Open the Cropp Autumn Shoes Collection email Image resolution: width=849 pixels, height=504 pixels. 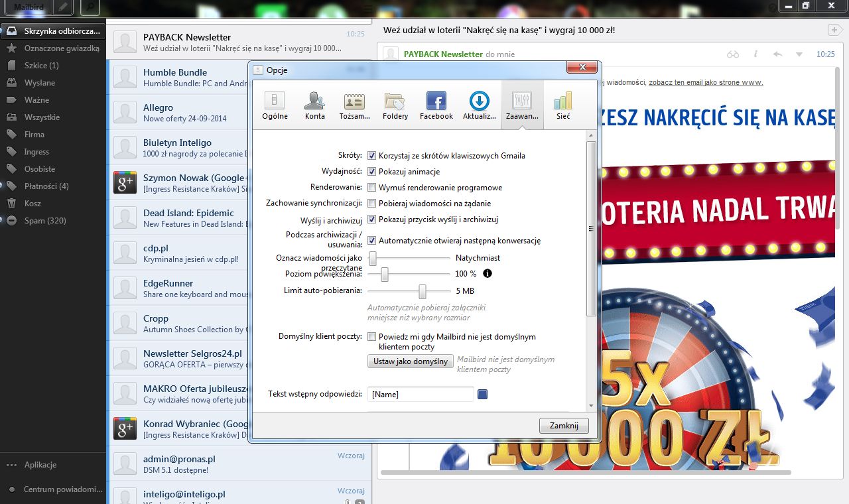[x=177, y=324]
